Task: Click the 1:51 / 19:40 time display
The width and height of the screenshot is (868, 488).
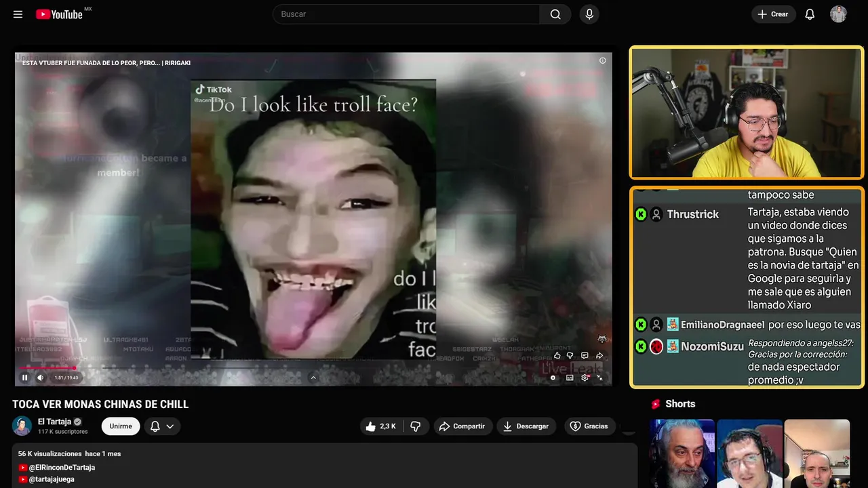Action: point(66,378)
